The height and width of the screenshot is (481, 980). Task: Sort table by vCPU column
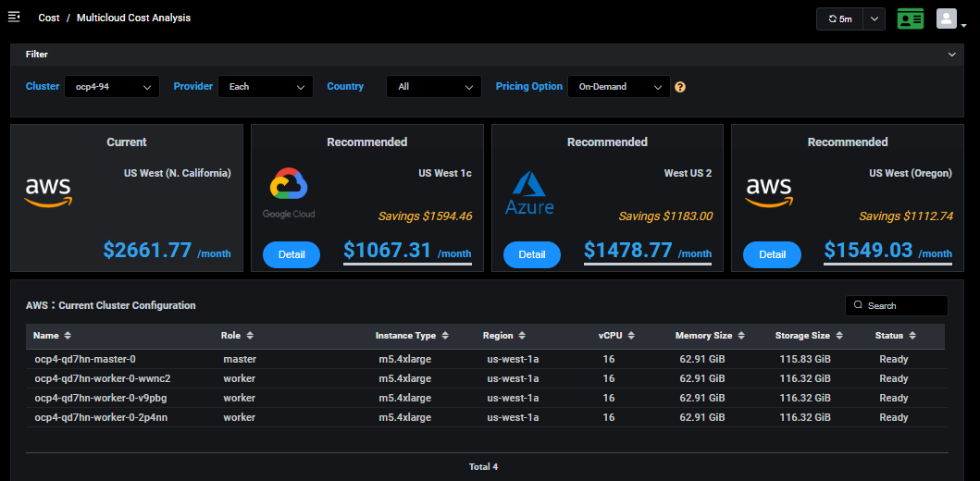coord(616,336)
